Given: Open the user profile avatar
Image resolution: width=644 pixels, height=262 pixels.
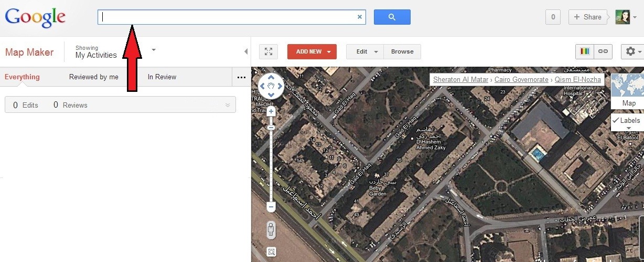Looking at the screenshot, I should click(622, 17).
